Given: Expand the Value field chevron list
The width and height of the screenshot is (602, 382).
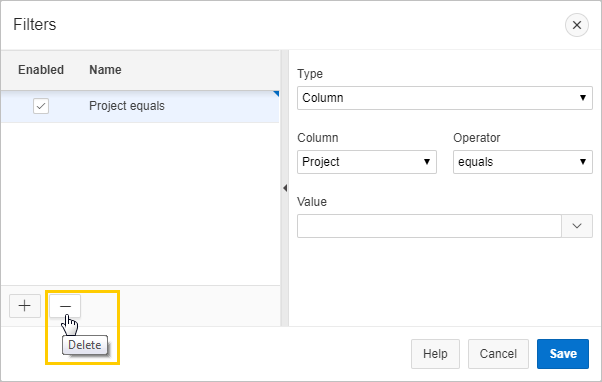Looking at the screenshot, I should click(577, 226).
